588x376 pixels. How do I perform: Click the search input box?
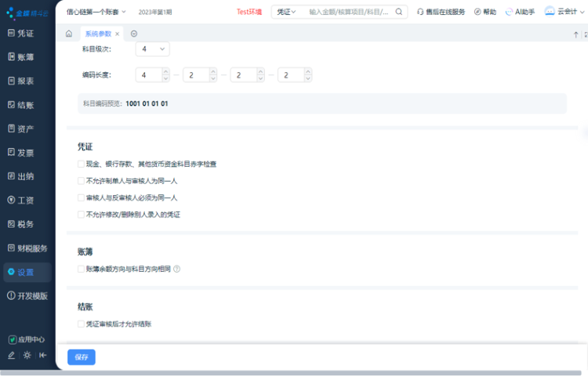(x=349, y=12)
